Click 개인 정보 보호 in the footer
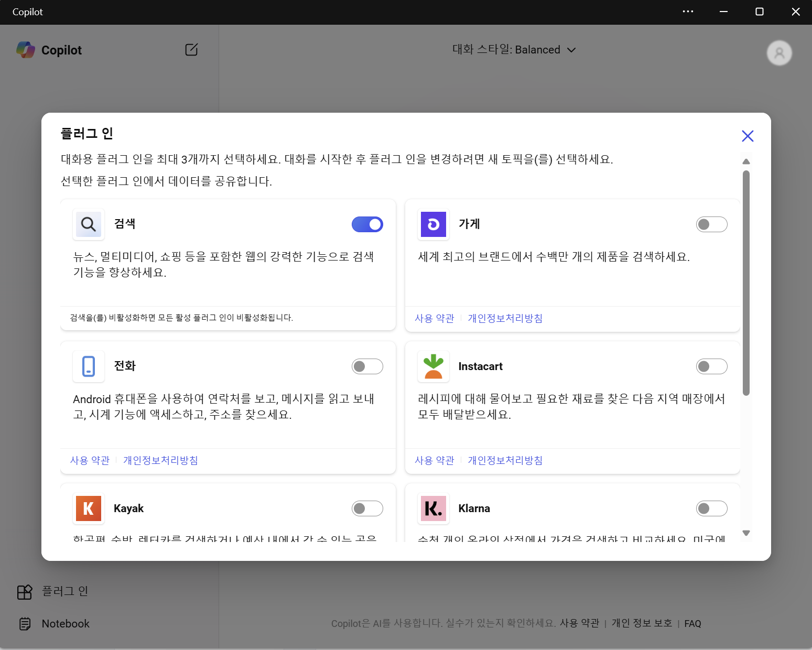 tap(642, 623)
